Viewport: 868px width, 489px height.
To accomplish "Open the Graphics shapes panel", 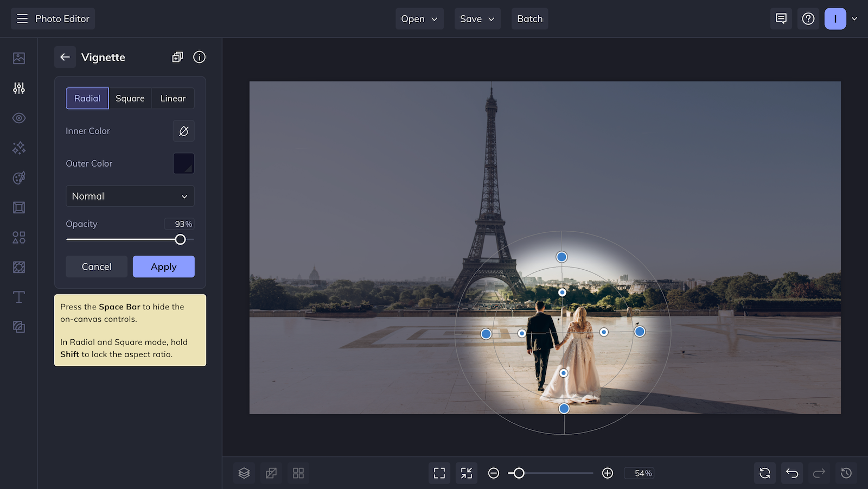I will (x=18, y=237).
